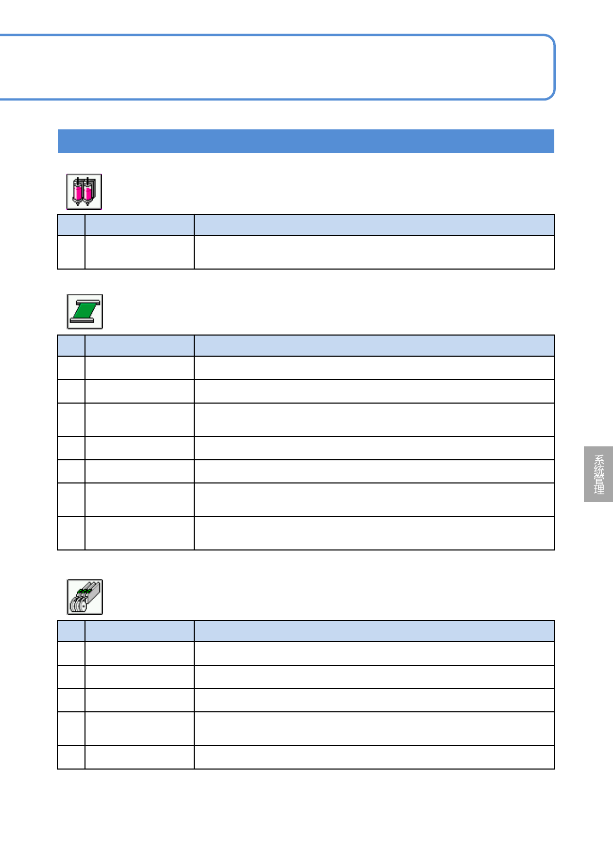Click the fourth row's wide cell in the feed rollers table
Image resolution: width=613 pixels, height=868 pixels.
tap(374, 729)
